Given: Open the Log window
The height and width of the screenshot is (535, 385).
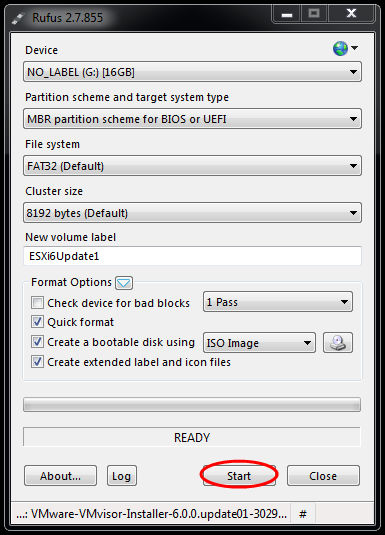Looking at the screenshot, I should pos(122,475).
